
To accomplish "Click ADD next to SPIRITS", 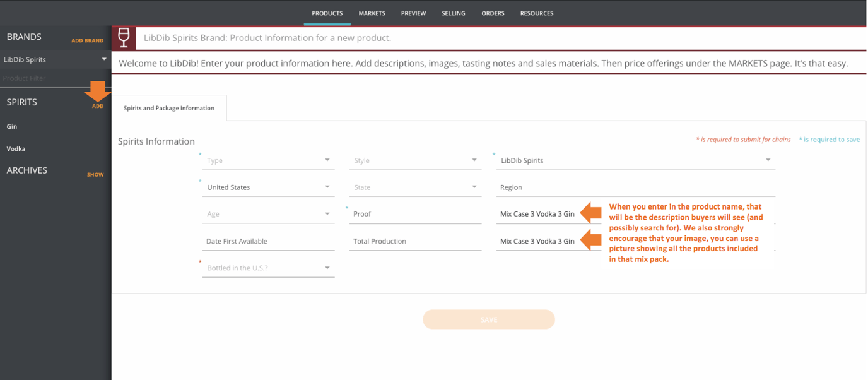I will [97, 106].
